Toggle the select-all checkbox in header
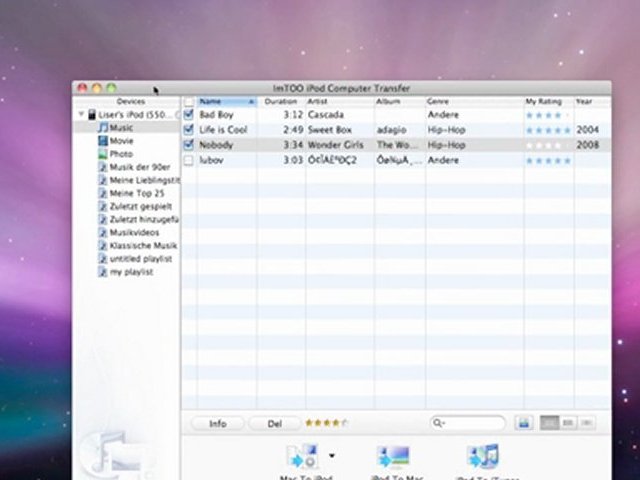This screenshot has height=480, width=640. pos(189,102)
